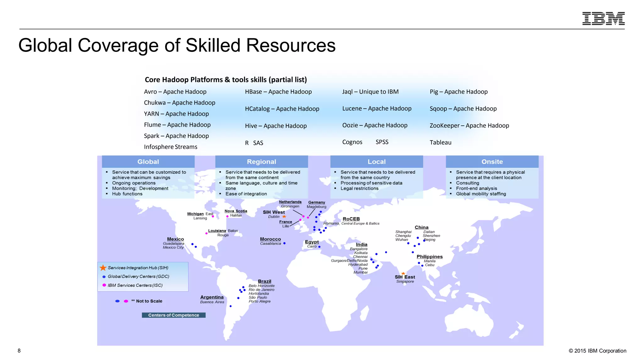
Task: Click Oozie – Apache Hadoop
Action: tap(375, 125)
